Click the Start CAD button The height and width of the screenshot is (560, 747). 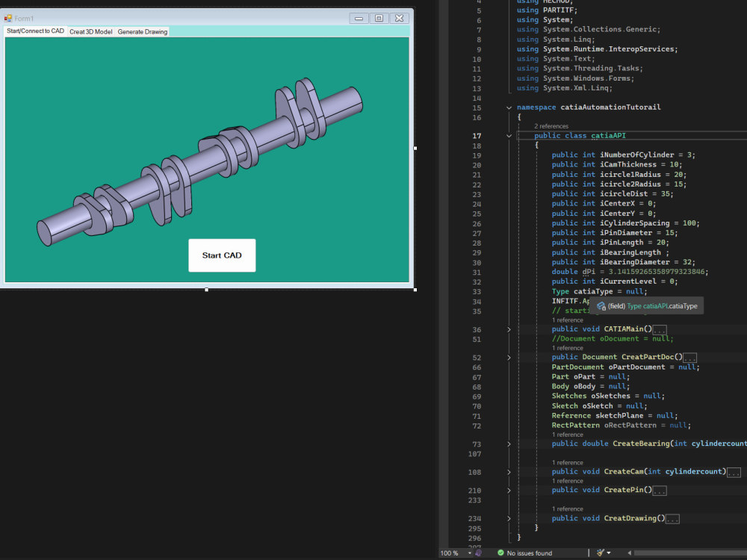point(222,255)
